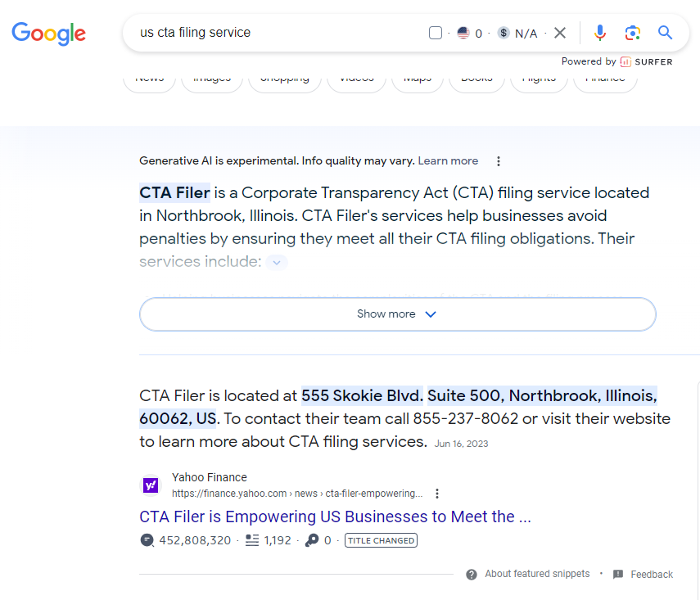This screenshot has height=600, width=700.
Task: Open About featured snippets help
Action: (537, 574)
